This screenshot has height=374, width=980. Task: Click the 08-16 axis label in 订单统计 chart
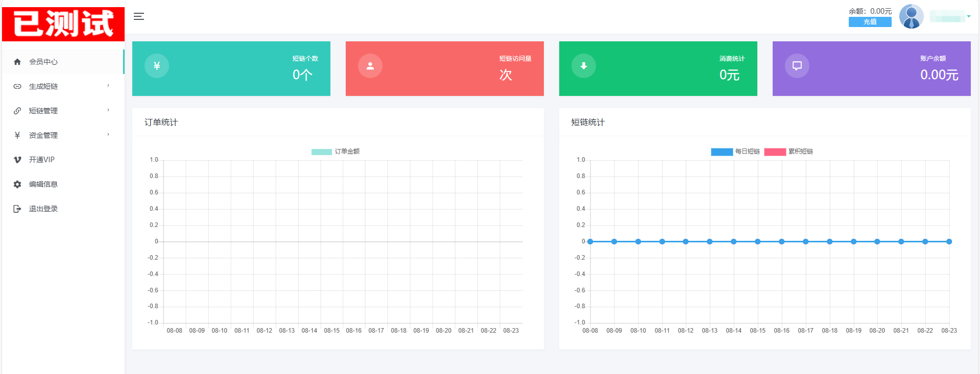click(354, 331)
